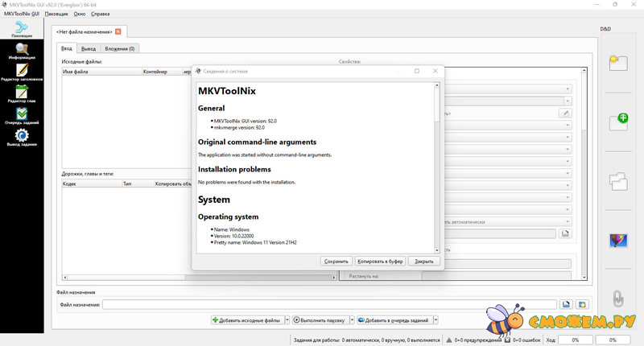Close the Сведения о системе dialog with X

click(436, 71)
